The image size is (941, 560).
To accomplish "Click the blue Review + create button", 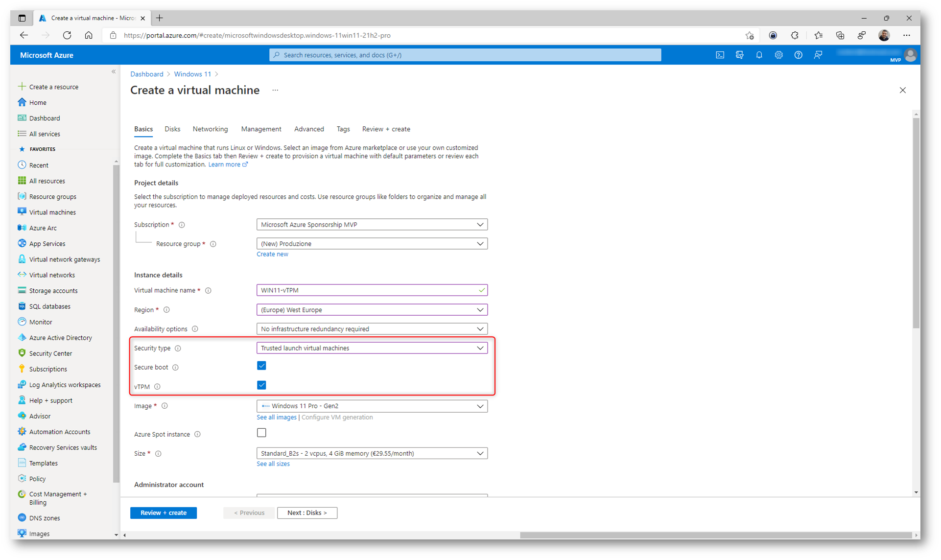I will (164, 513).
